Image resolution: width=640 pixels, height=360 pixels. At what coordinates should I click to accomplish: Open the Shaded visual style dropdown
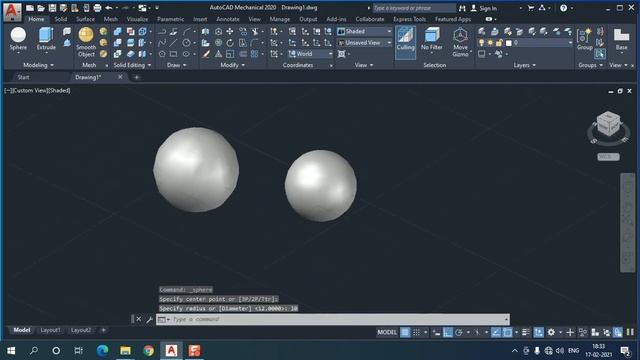(x=364, y=31)
